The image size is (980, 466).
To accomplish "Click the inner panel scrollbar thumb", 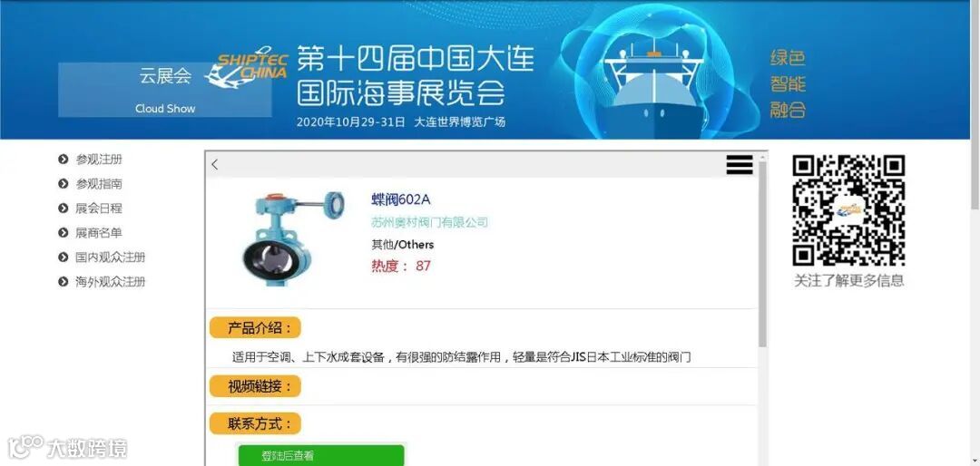I will point(762,254).
